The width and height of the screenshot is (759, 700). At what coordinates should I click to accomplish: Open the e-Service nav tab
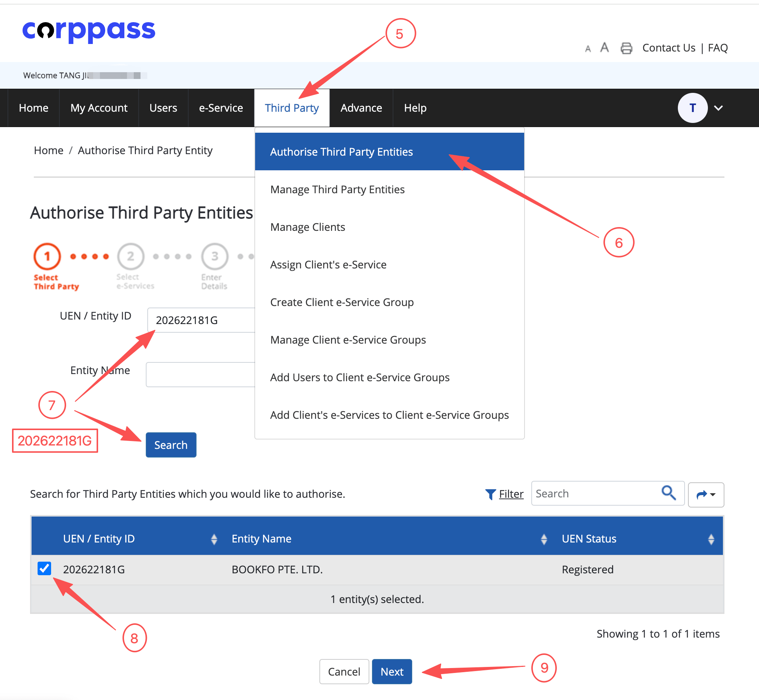pyautogui.click(x=221, y=108)
